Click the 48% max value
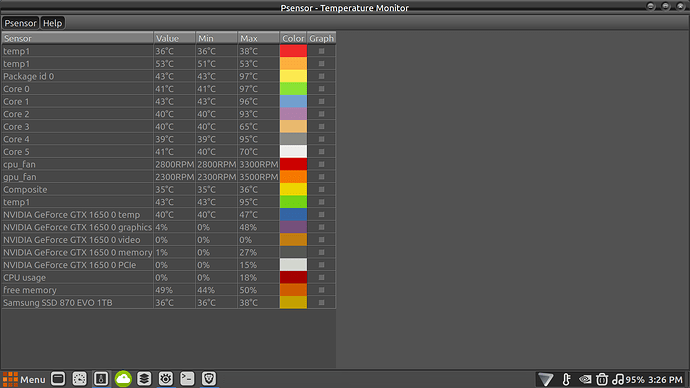 tap(248, 227)
